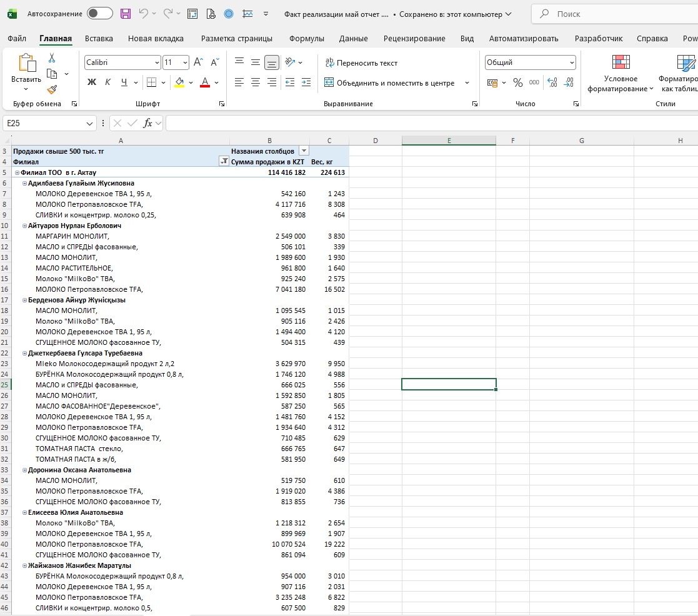Open the Calibri font name dropdown
The width and height of the screenshot is (698, 616).
click(157, 62)
